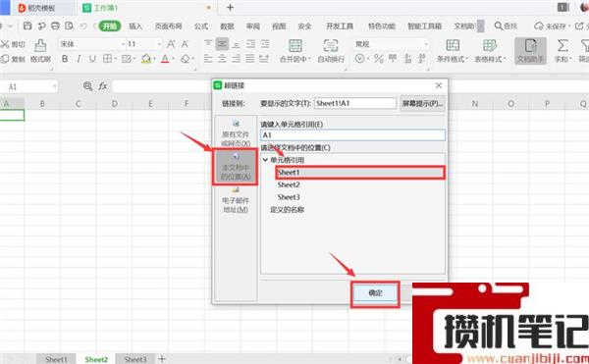
Task: Decrease font size with smaller A icon
Action: [x=185, y=44]
